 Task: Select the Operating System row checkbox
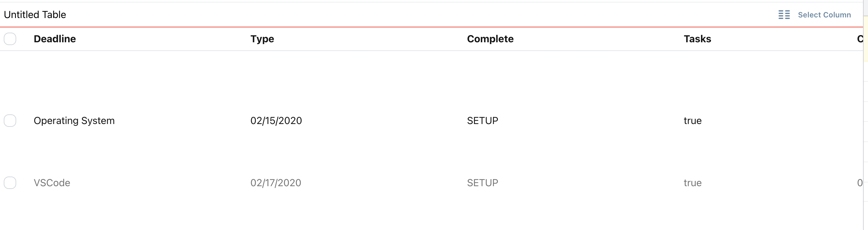[x=10, y=120]
